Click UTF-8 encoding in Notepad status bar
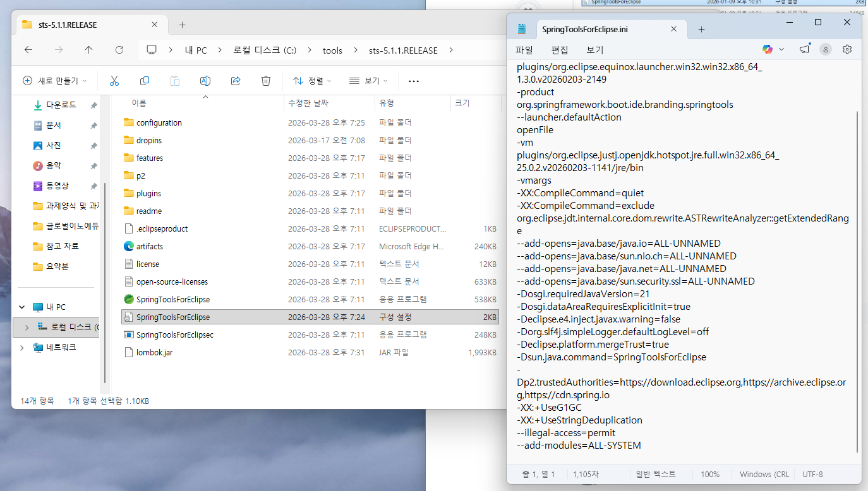 point(812,474)
